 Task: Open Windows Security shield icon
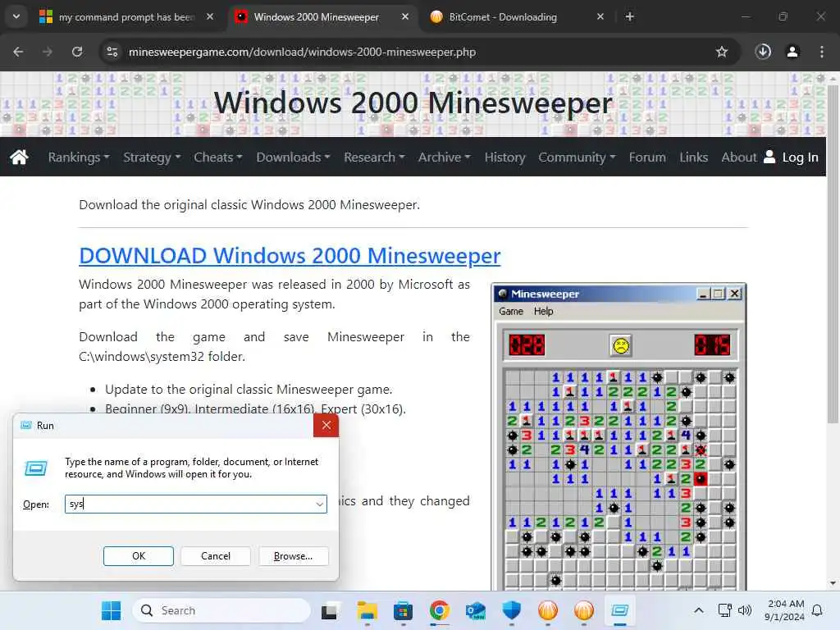[x=512, y=610]
